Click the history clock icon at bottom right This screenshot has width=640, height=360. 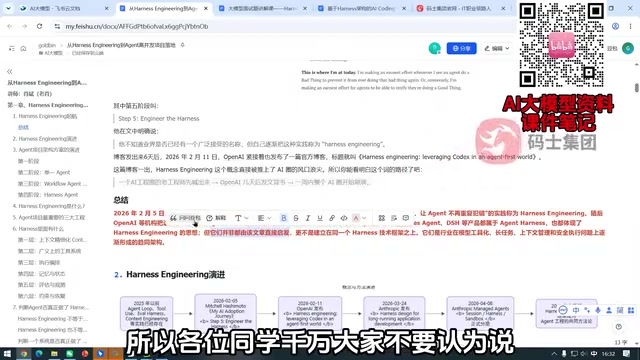619,327
